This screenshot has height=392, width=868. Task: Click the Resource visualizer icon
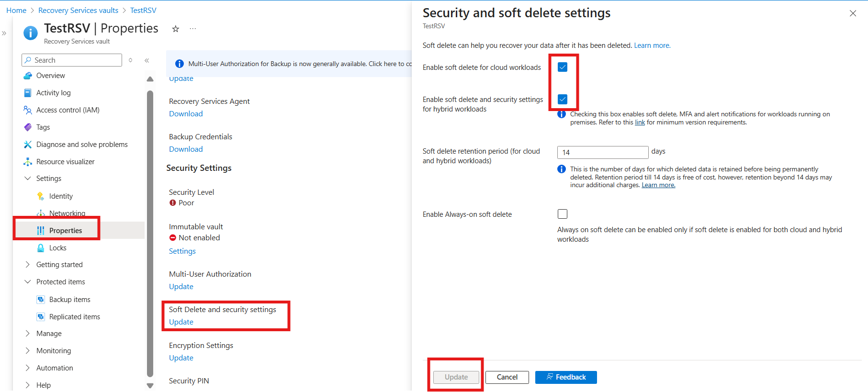[28, 162]
